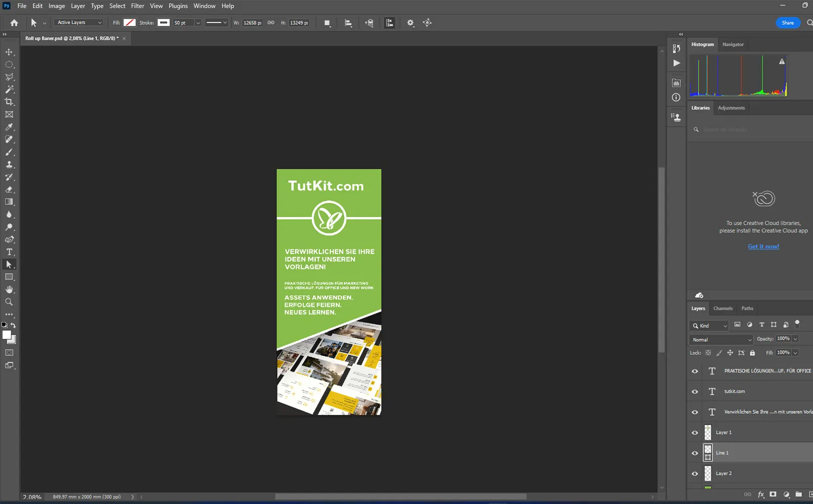The height and width of the screenshot is (504, 813).
Task: Close the Roll up Baner.psd tab
Action: (124, 38)
